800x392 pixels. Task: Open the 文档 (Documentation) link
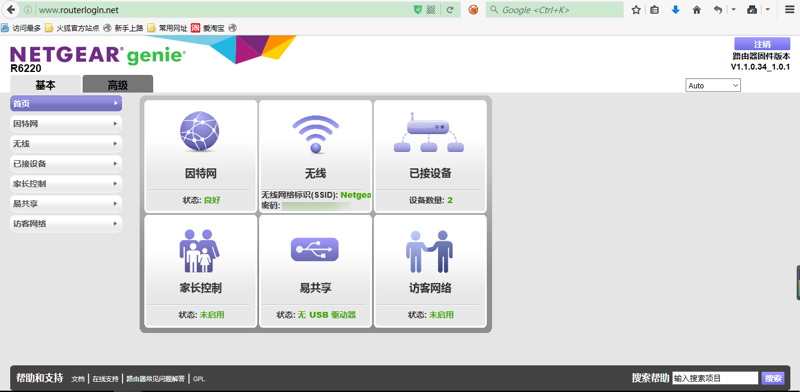point(78,379)
